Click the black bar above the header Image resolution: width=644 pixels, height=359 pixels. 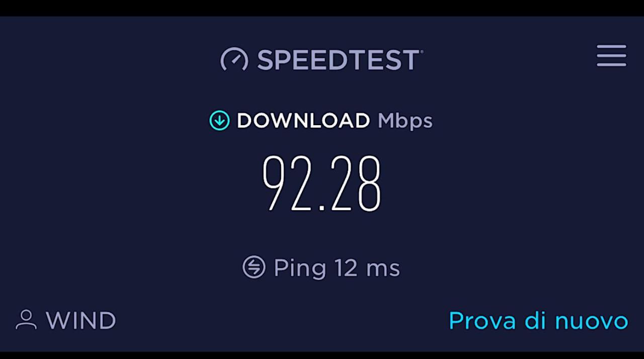(x=322, y=8)
